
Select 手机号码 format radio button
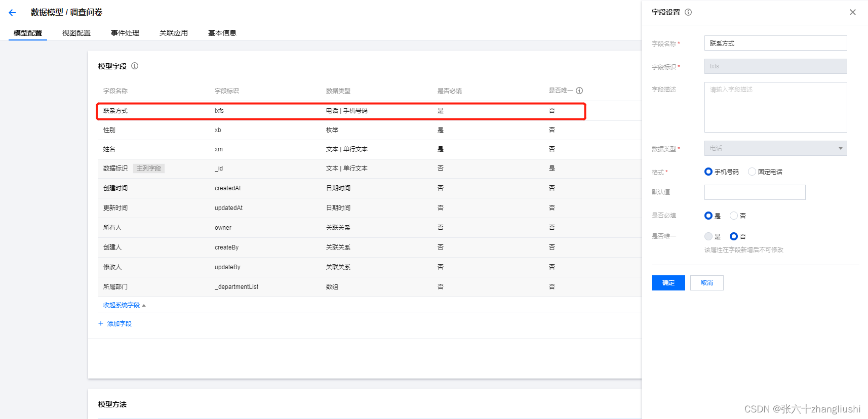708,172
